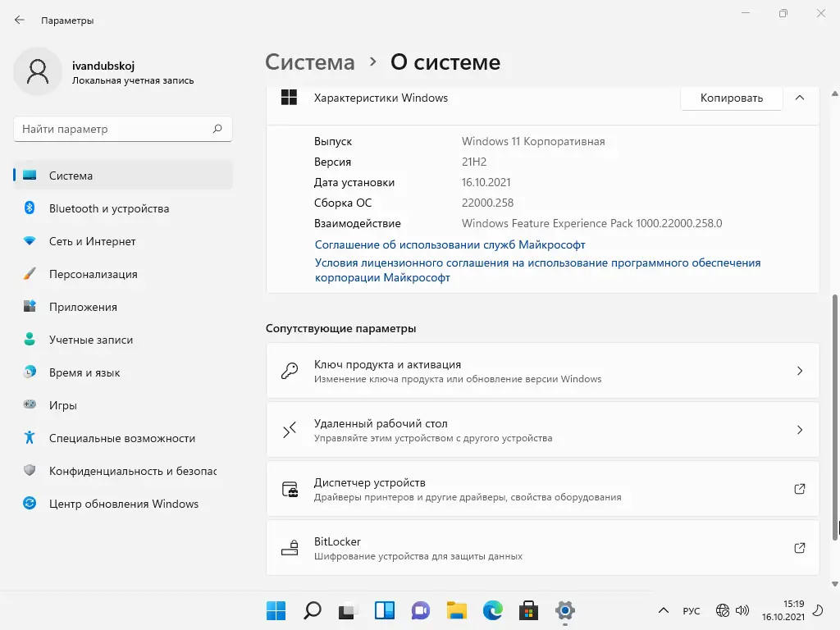Viewport: 840px width, 630px height.
Task: Open Microsoft Edge from the taskbar
Action: (492, 610)
